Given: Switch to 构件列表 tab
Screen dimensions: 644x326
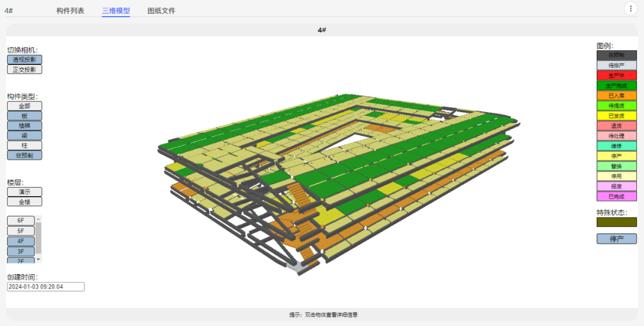Looking at the screenshot, I should click(x=70, y=11).
